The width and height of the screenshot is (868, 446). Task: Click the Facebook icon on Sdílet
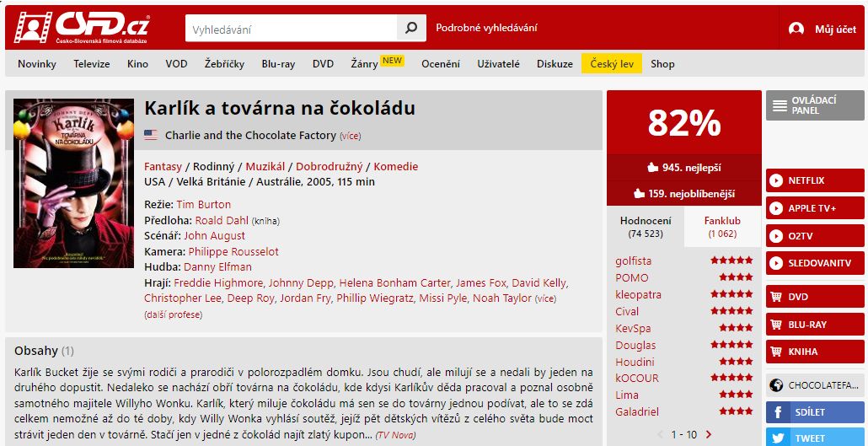[778, 412]
